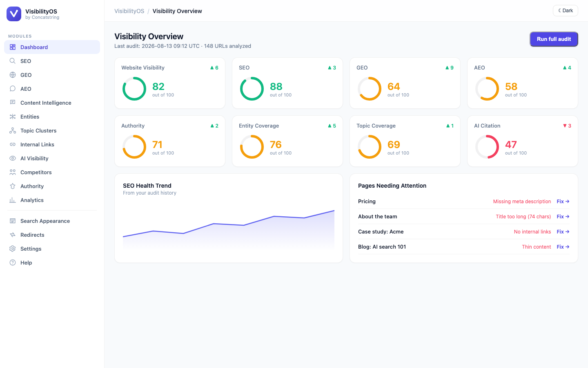Open the AEO chat bubble icon
The image size is (588, 368).
tap(13, 89)
